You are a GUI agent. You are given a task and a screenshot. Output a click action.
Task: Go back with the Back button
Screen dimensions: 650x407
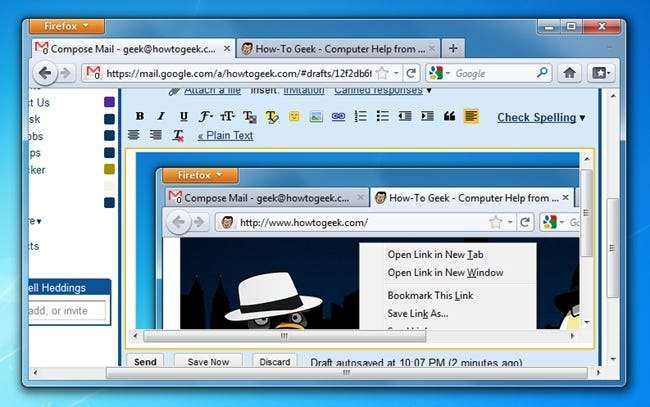(45, 73)
